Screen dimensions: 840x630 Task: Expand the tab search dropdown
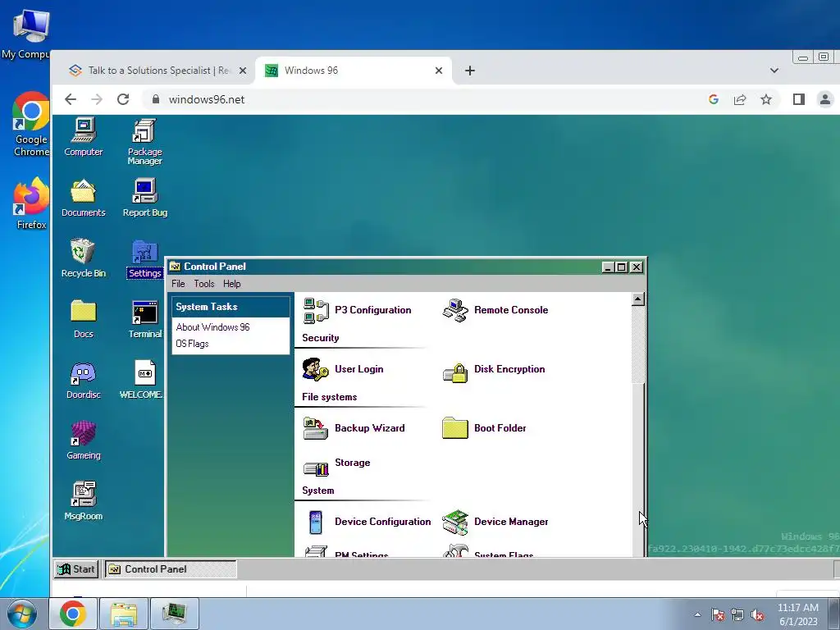point(774,71)
